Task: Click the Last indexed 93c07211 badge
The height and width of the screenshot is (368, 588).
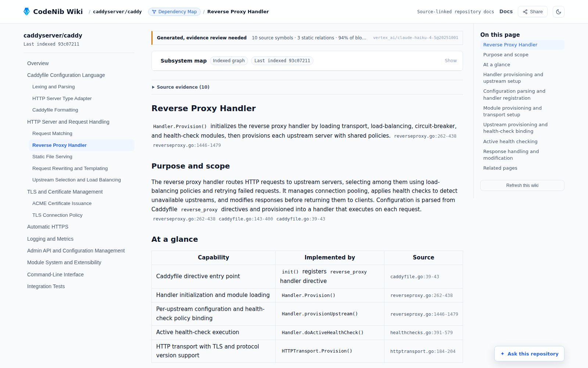Action: pyautogui.click(x=282, y=61)
